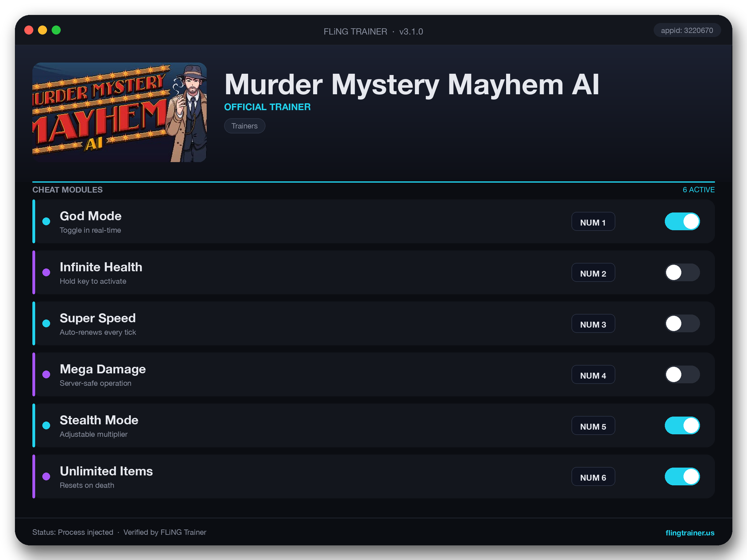Click the FLiNG TRAINER v3.1.0 title
The image size is (747, 560).
[373, 31]
